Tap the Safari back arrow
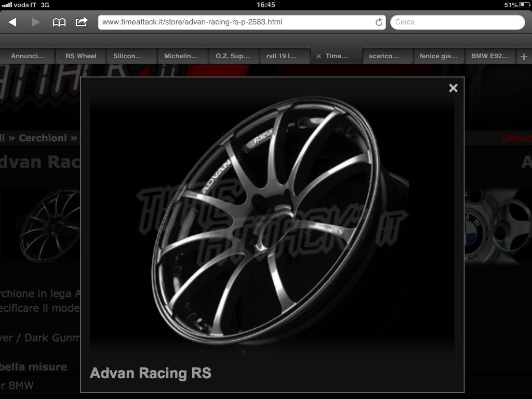 [x=12, y=22]
